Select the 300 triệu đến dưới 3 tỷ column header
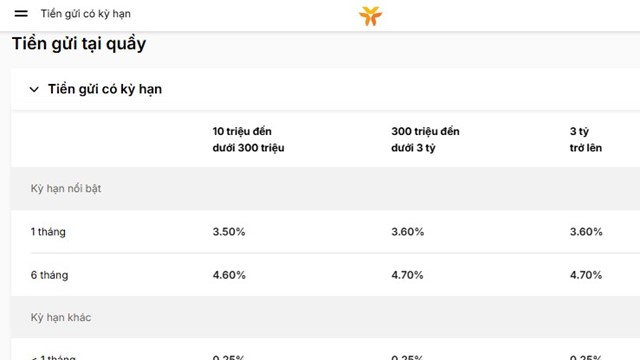 click(425, 139)
